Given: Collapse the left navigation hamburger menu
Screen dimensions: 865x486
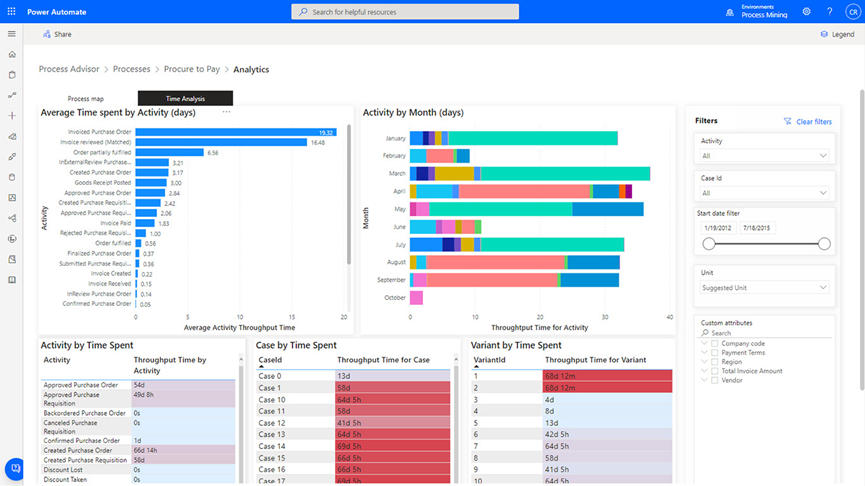Looking at the screenshot, I should (12, 34).
